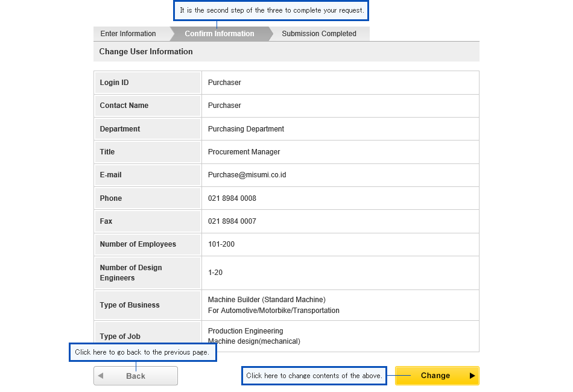
Task: Click the Login ID value Purchaser
Action: pyautogui.click(x=224, y=83)
